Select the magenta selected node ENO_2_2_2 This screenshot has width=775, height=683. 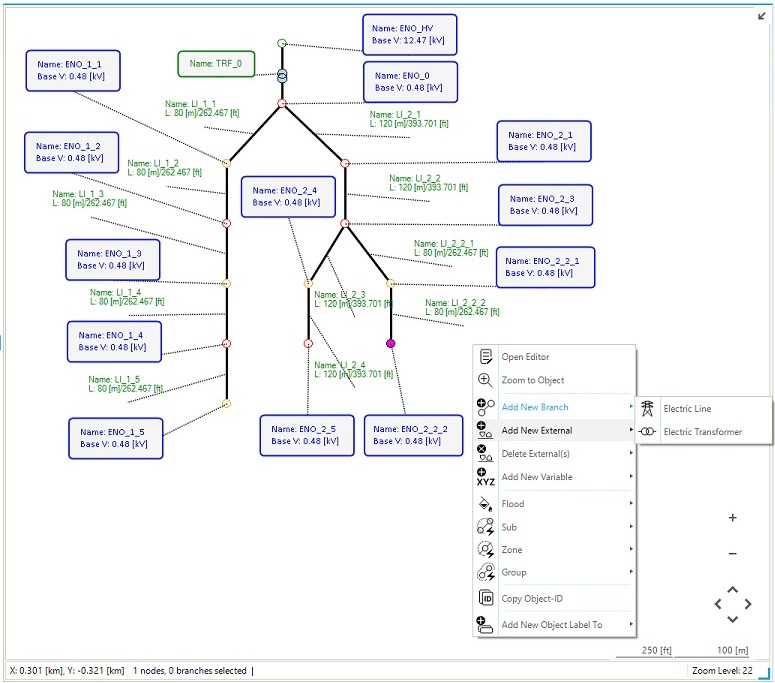coord(390,343)
